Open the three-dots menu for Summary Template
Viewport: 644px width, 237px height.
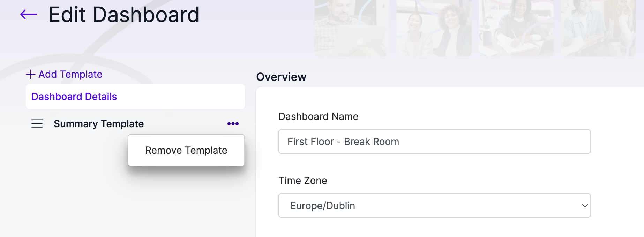coord(233,124)
